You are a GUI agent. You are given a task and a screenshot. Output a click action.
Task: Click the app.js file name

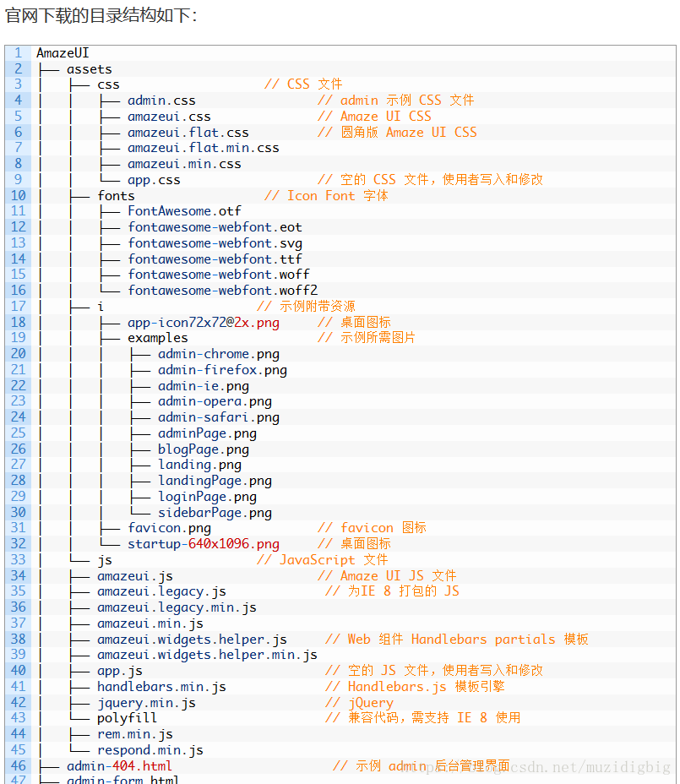coord(119,671)
